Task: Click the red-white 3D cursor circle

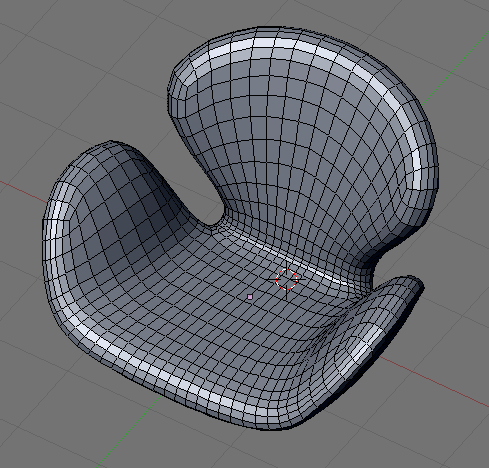Action: point(287,279)
